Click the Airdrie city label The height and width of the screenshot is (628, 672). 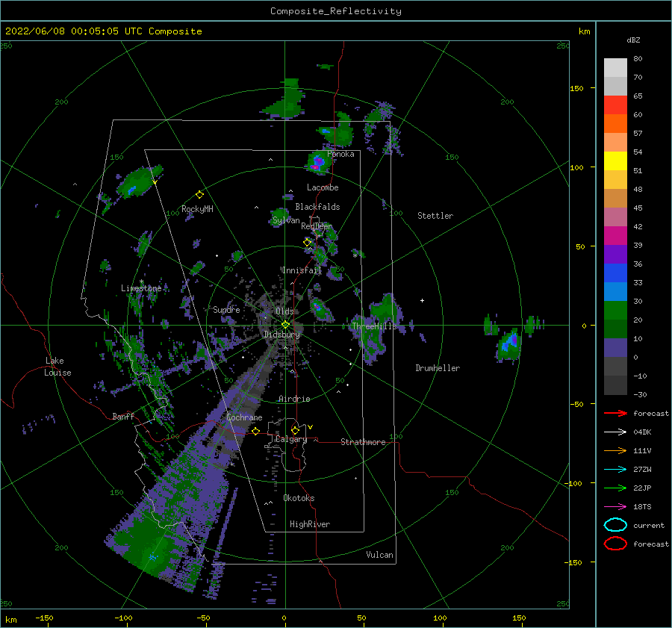294,399
